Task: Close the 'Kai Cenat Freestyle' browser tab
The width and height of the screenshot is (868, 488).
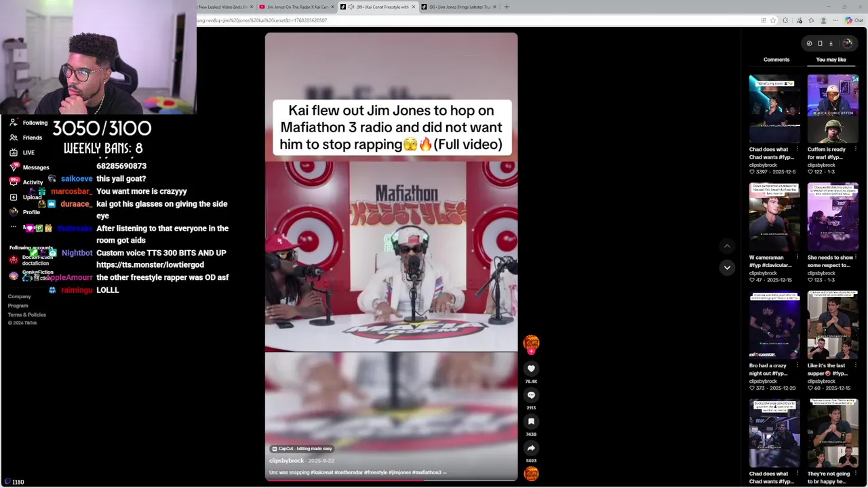Action: click(x=413, y=7)
